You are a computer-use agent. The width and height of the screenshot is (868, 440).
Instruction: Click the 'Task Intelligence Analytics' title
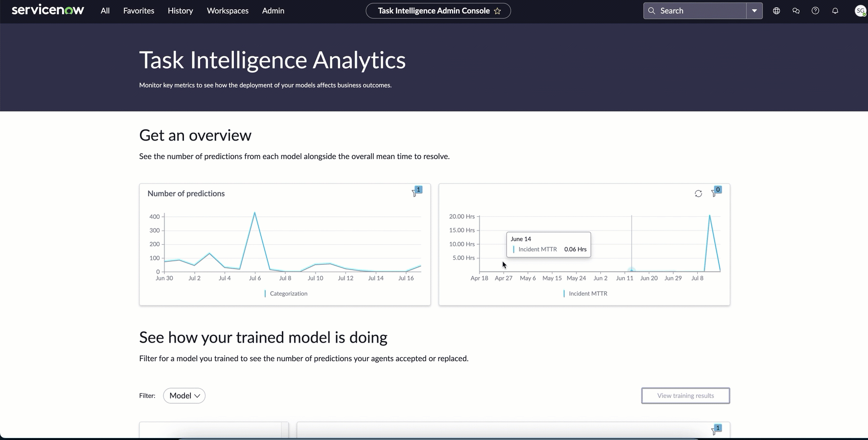pos(273,60)
